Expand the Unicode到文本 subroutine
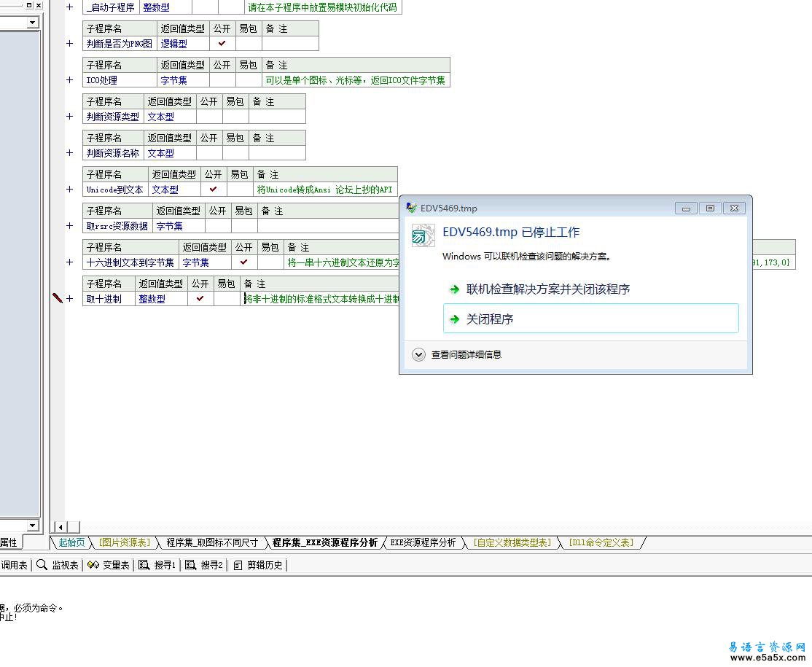The width and height of the screenshot is (812, 667). coord(70,189)
